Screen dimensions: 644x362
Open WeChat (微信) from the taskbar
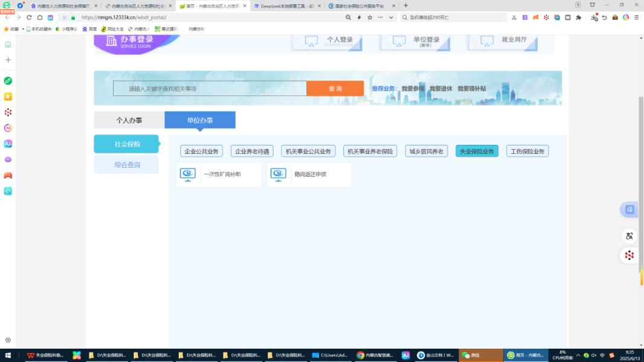[481, 355]
